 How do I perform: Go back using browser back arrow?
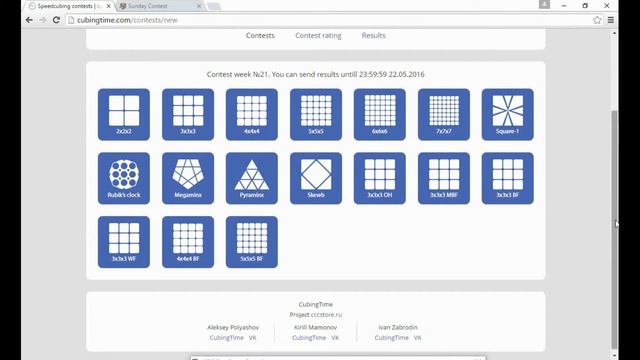point(29,20)
